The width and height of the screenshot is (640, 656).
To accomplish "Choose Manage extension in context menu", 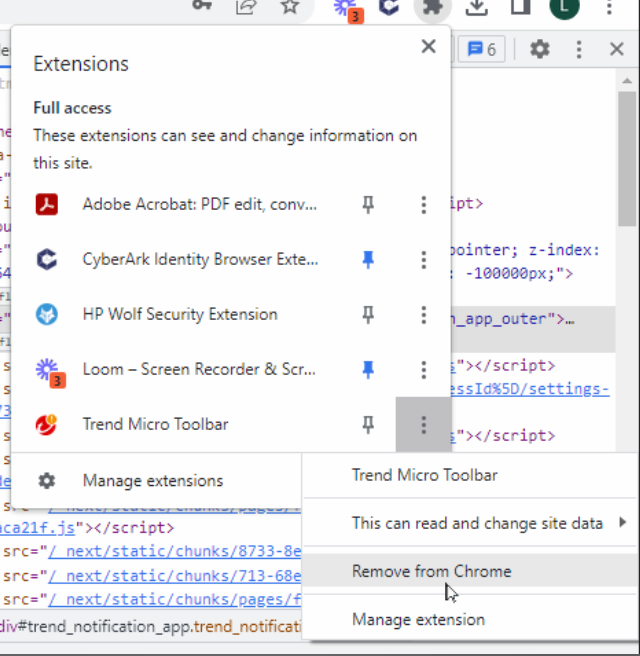I will [418, 619].
